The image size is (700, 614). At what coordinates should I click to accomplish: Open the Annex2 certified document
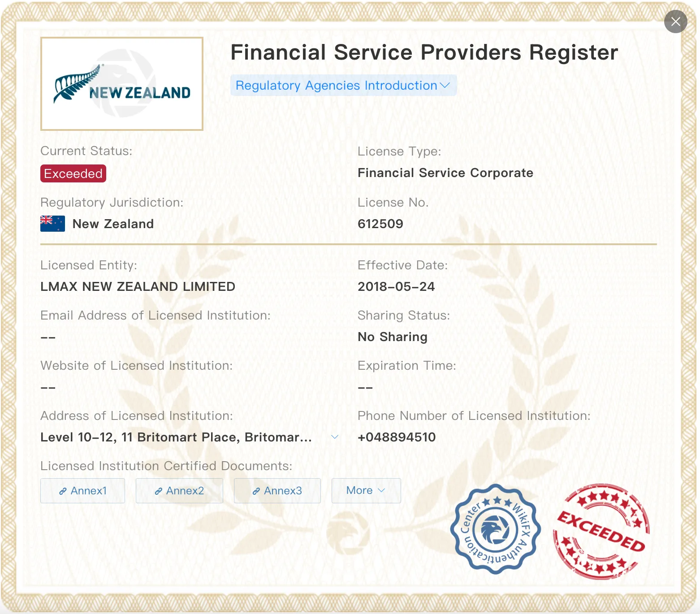[179, 491]
